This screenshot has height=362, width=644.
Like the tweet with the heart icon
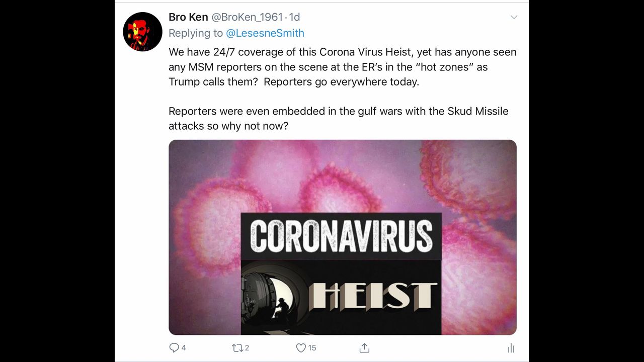[301, 347]
